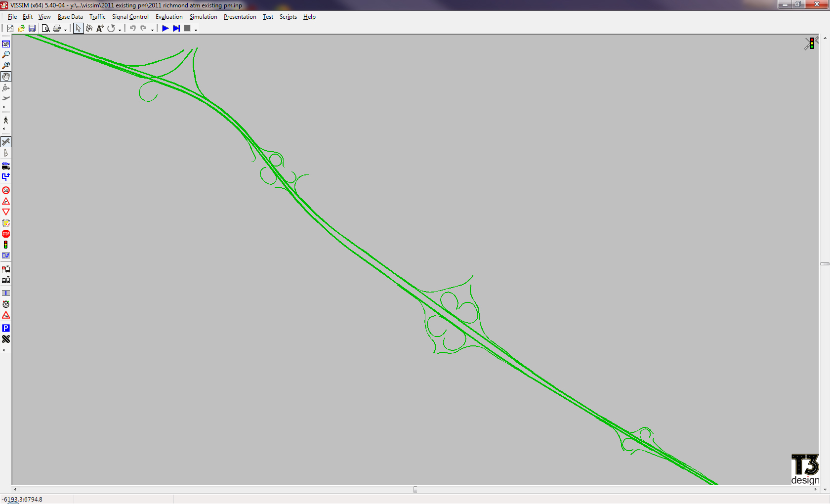Select the zoom-by-factor magnifier tool
830x504 pixels.
pyautogui.click(x=6, y=66)
